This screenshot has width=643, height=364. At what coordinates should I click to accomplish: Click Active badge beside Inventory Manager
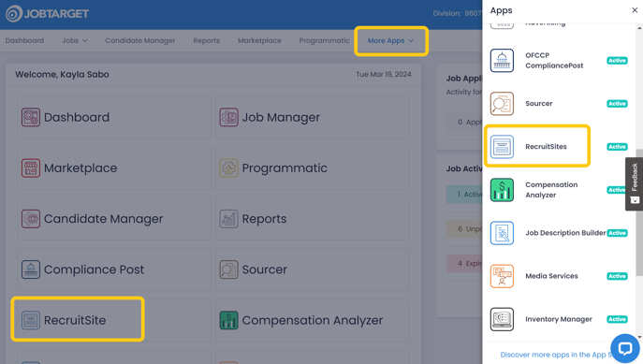(617, 319)
